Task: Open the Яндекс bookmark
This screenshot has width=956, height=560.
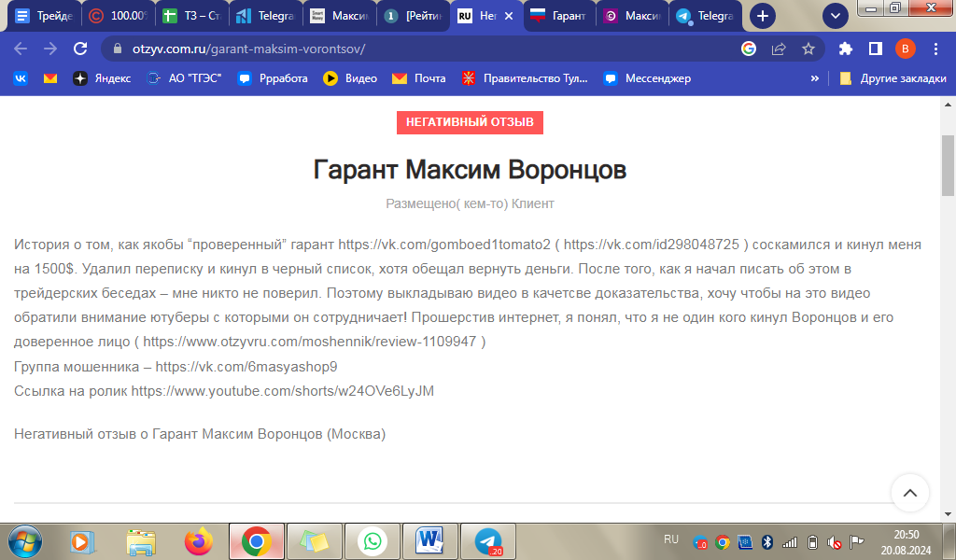Action: [103, 78]
